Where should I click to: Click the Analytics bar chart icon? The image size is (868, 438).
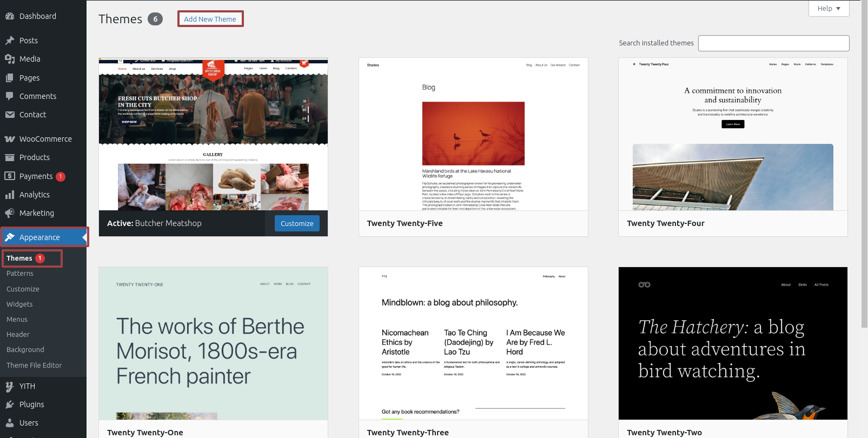click(10, 195)
